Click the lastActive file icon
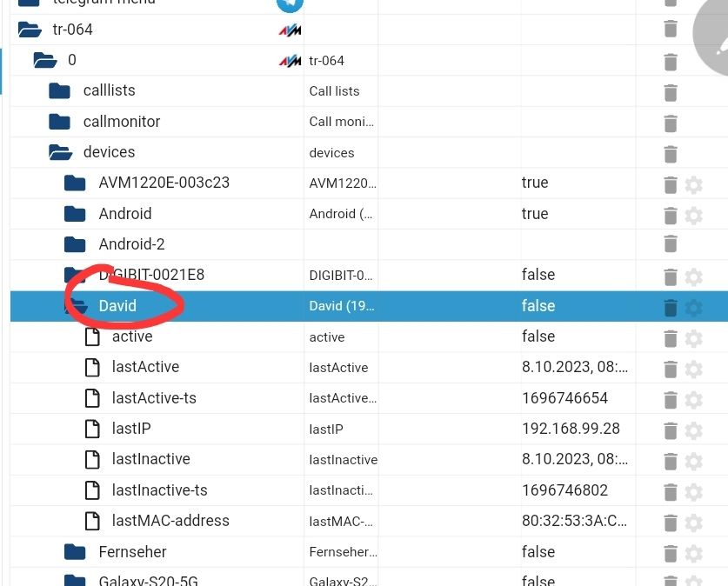728x586 pixels. click(92, 367)
